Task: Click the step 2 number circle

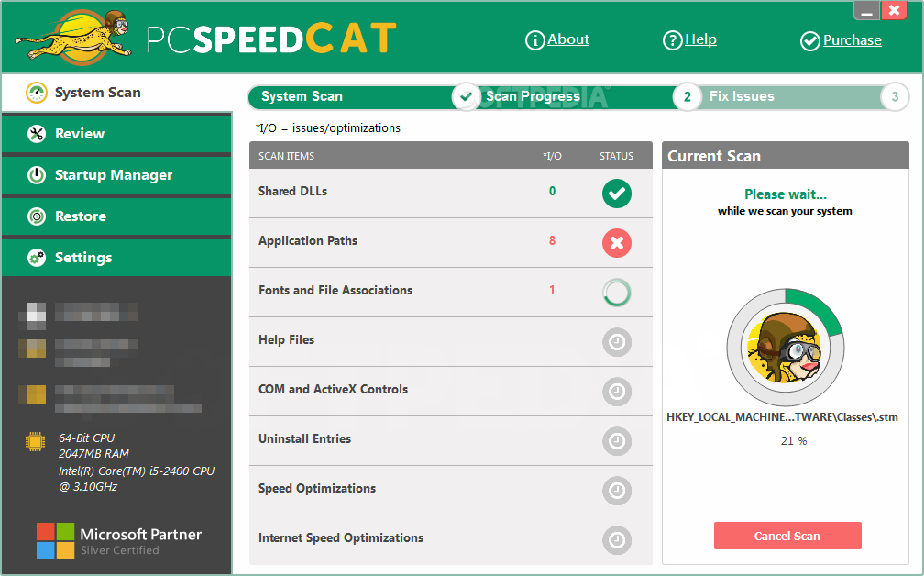Action: pyautogui.click(x=687, y=96)
